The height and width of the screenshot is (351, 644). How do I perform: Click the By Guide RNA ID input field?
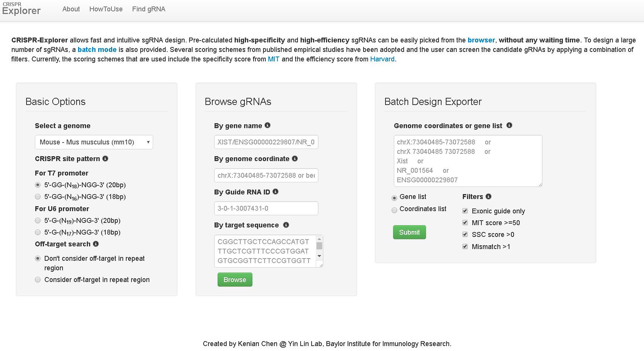[266, 208]
